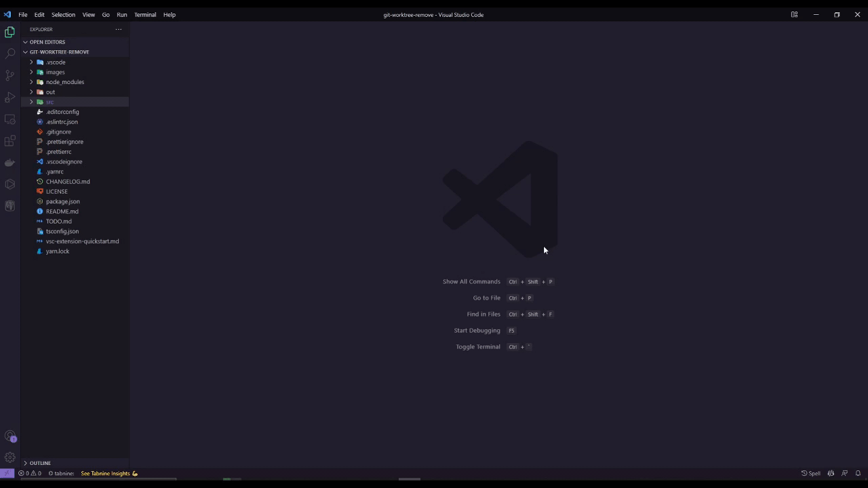Click the feedback icon in status bar
This screenshot has height=488, width=868.
point(844,473)
